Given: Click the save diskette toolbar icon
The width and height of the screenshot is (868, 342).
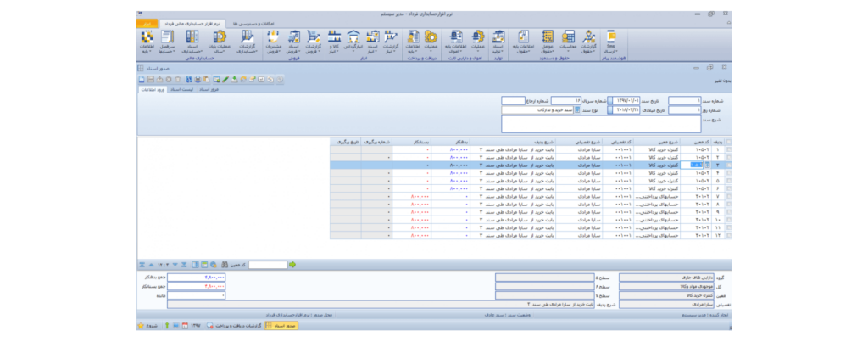Looking at the screenshot, I should click(151, 79).
